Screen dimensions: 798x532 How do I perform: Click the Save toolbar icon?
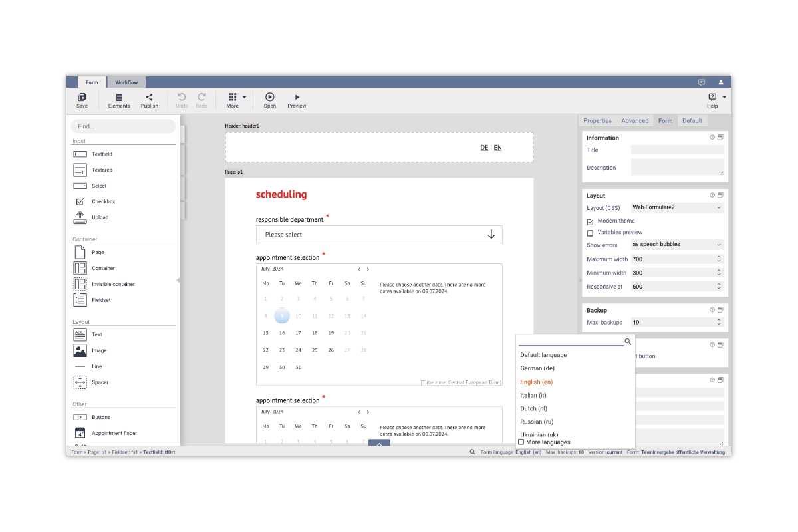coord(82,97)
